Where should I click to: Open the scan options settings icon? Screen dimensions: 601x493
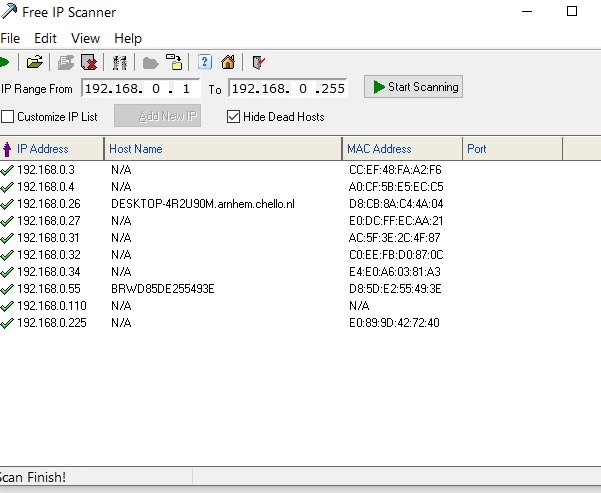click(x=120, y=62)
